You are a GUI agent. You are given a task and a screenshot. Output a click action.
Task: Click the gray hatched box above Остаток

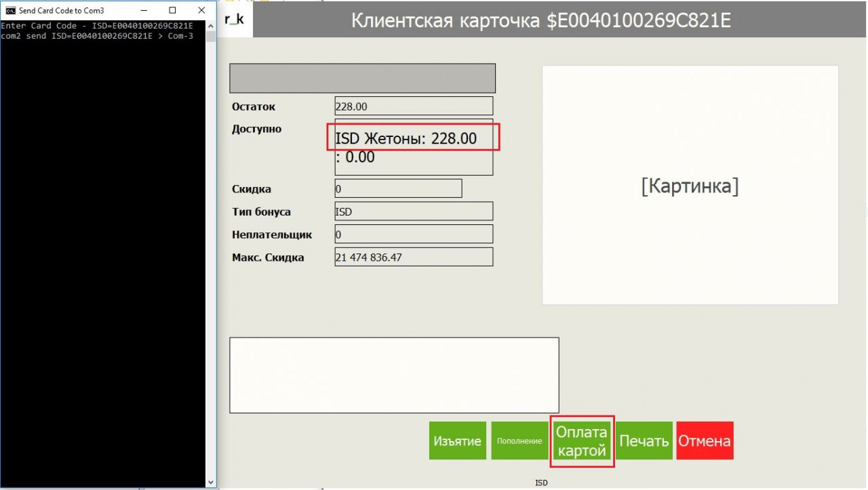point(362,78)
